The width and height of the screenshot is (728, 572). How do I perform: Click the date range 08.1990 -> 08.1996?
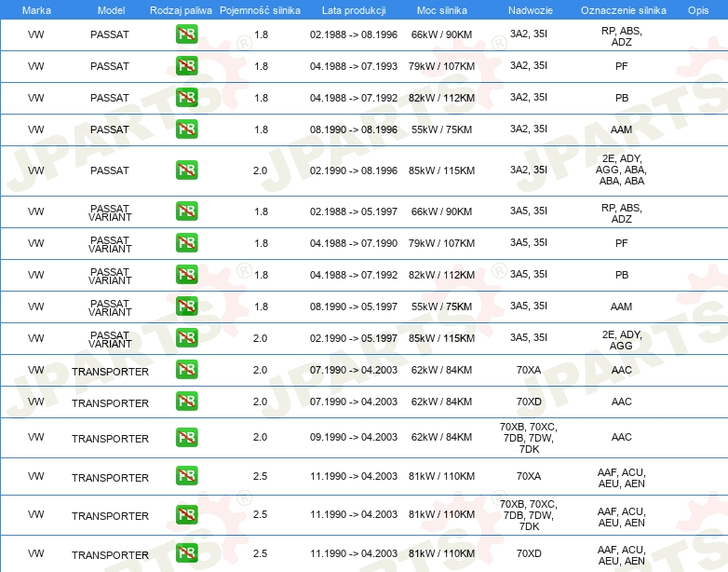354,129
